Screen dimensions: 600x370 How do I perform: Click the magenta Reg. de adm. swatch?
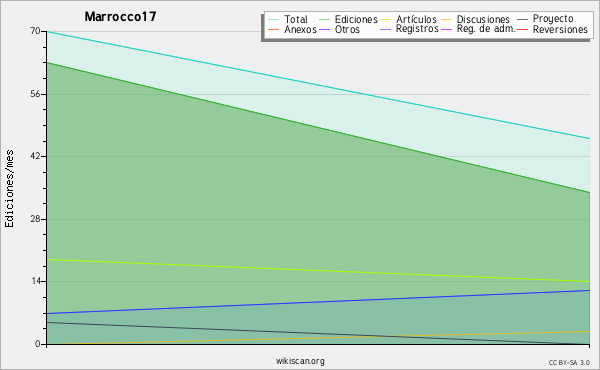(x=447, y=29)
